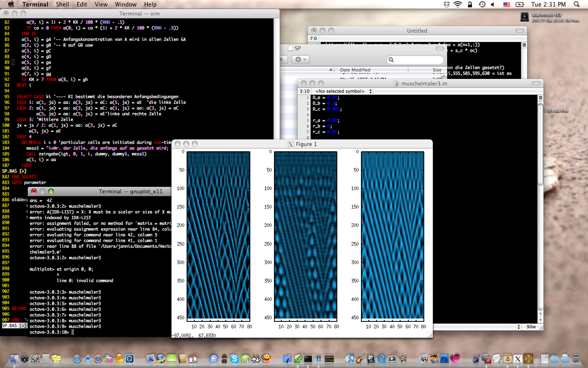Open the Cyberduck duck icon in Dock
The image size is (588, 368).
119,359
